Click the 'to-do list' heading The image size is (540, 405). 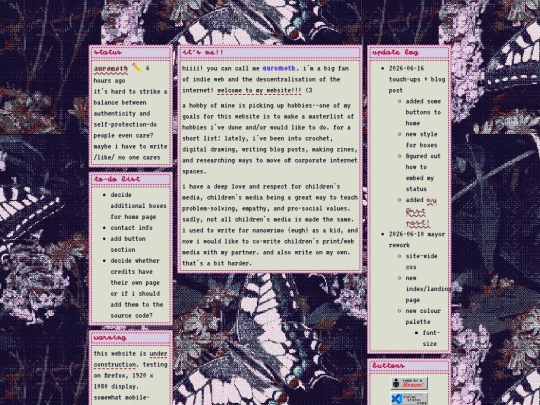pos(117,179)
